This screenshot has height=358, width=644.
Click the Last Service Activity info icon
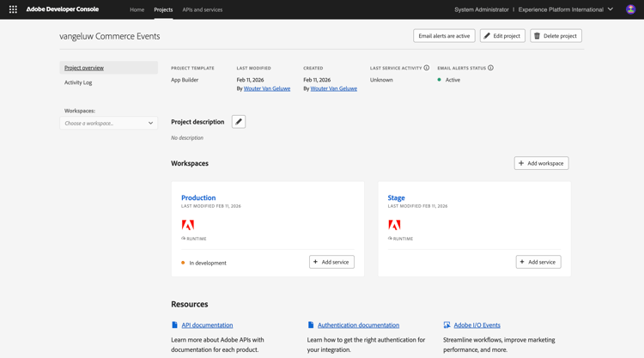(427, 68)
